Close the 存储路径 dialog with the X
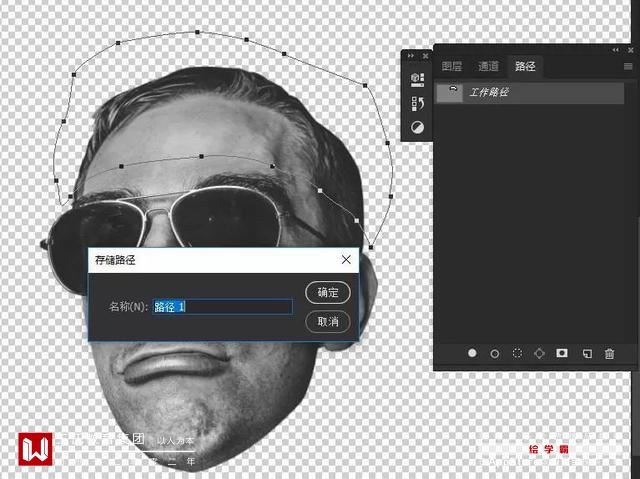 [346, 259]
